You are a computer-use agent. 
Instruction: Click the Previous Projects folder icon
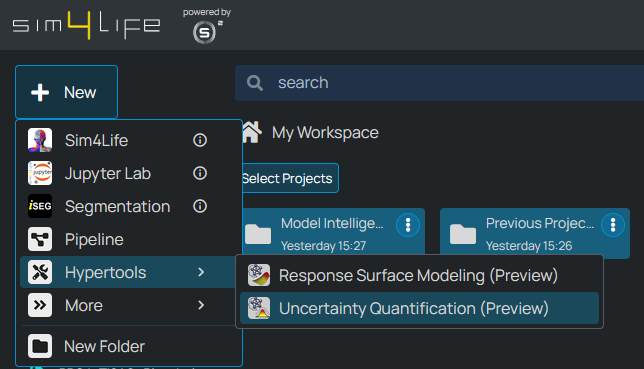click(463, 234)
